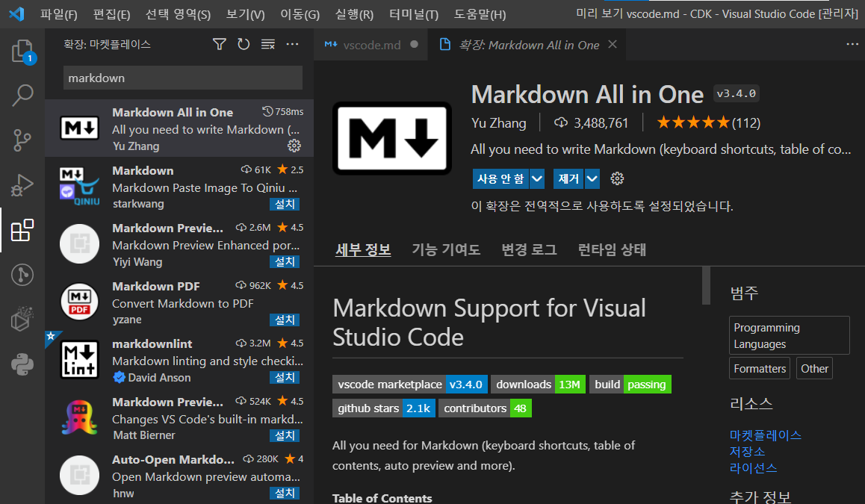Install Auto-Open Markdown Preview by hnw
Screen dimensions: 865x504
pyautogui.click(x=285, y=494)
